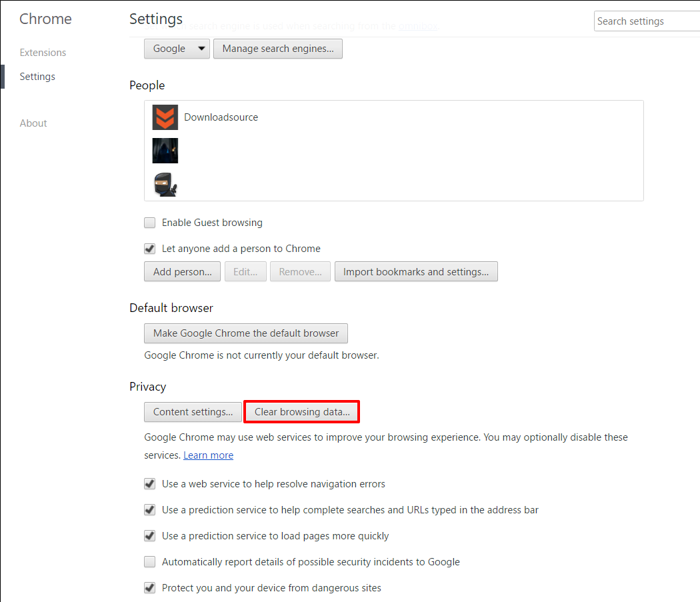Click the Chrome title in the sidebar
This screenshot has height=602, width=700.
[x=45, y=19]
